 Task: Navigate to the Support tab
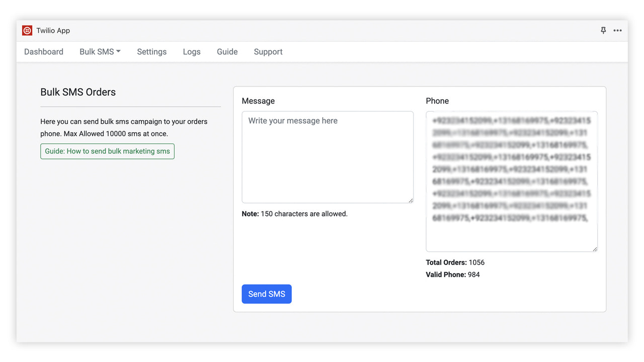268,52
